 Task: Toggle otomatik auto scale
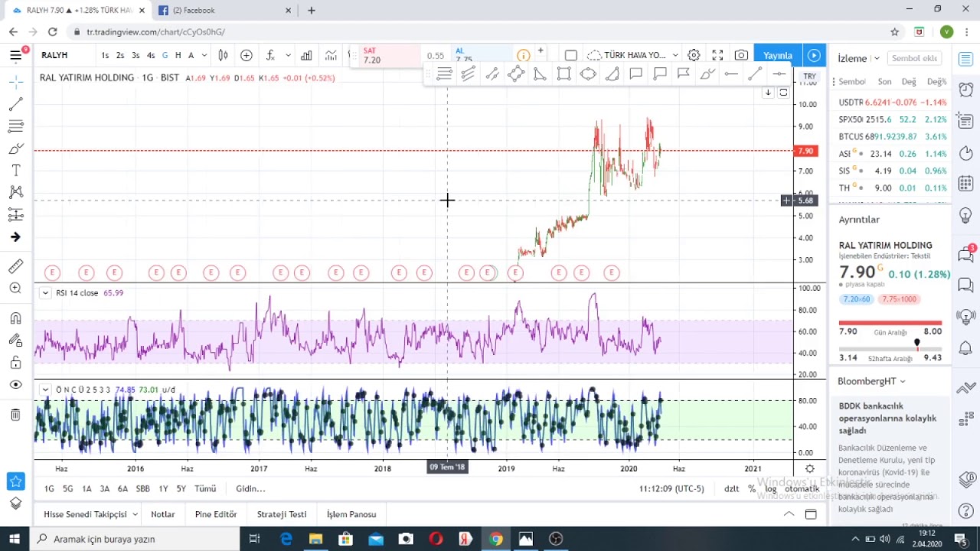click(x=802, y=488)
